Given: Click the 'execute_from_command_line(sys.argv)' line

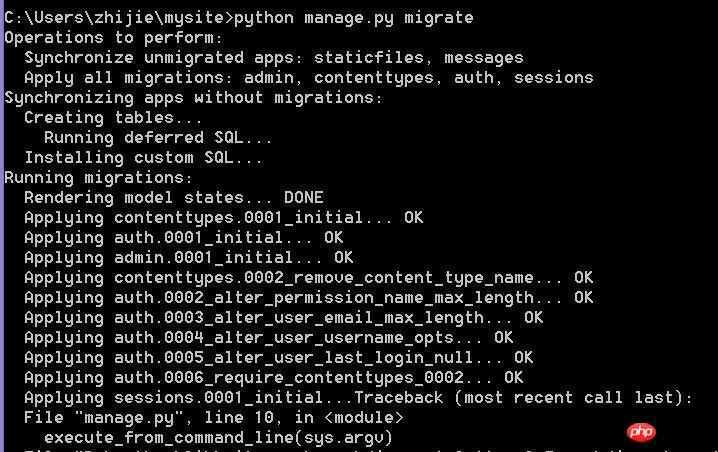Looking at the screenshot, I should point(218,437).
